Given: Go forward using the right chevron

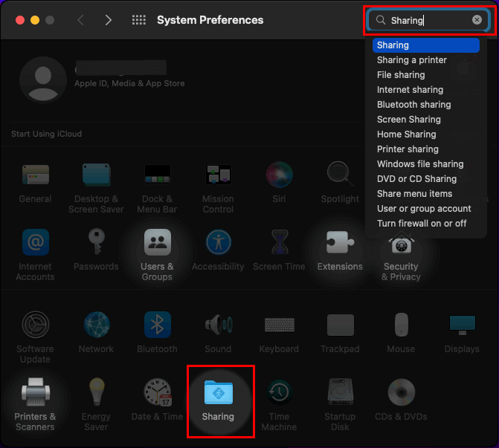Looking at the screenshot, I should pos(109,20).
